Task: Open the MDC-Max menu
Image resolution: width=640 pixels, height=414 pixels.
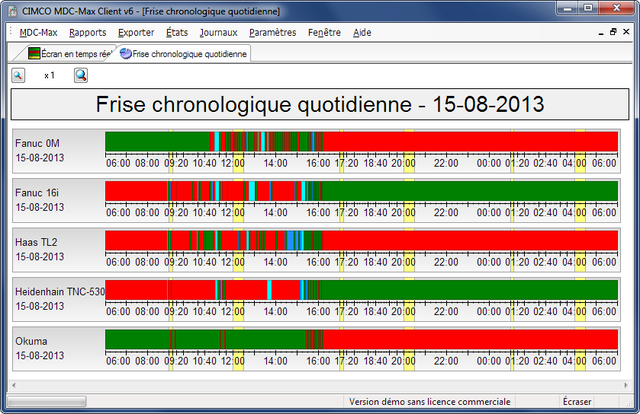Action: (38, 32)
